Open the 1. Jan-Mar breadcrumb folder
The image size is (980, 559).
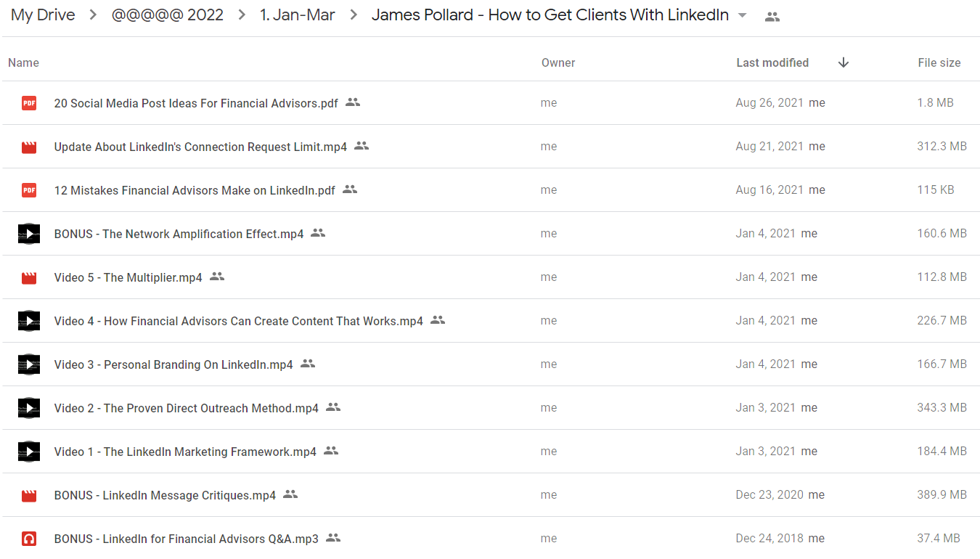click(298, 15)
